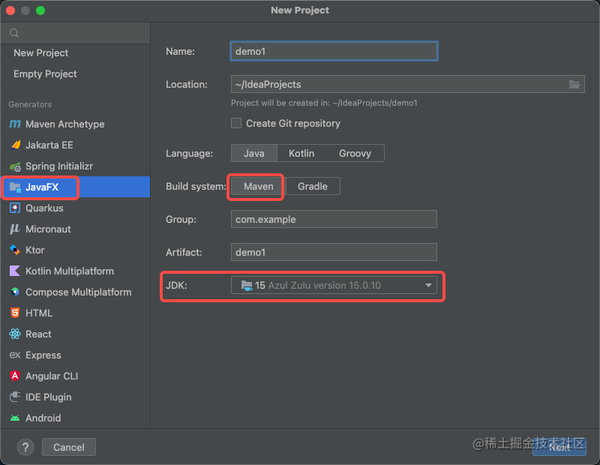The image size is (600, 465).
Task: Pick the Spring Initializr leaf icon
Action: coord(15,166)
